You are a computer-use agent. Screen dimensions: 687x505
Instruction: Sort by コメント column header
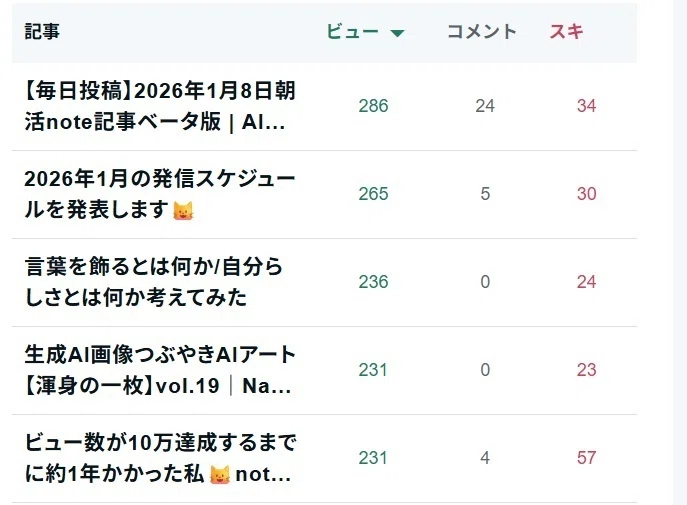(x=482, y=32)
